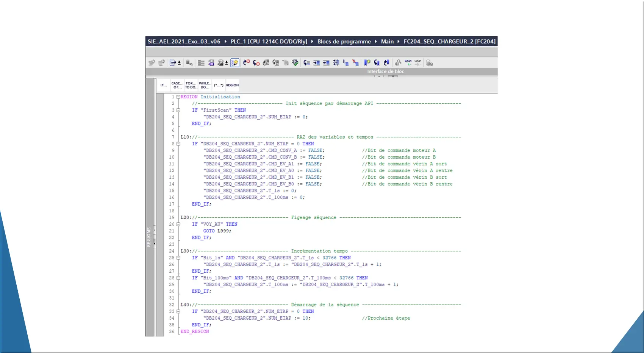Click the curved-arrow icon with the red X below it
Screen dimensions: 644x353
(x=256, y=63)
